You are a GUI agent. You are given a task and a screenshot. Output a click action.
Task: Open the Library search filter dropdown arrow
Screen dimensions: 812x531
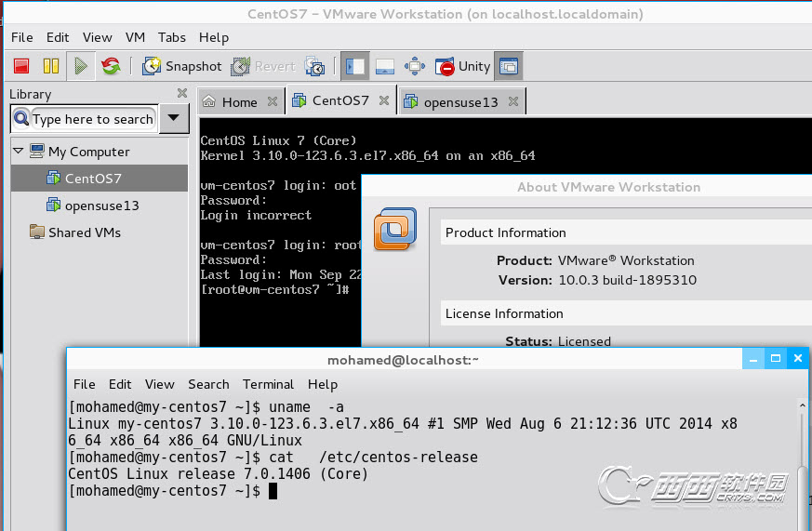pos(174,118)
